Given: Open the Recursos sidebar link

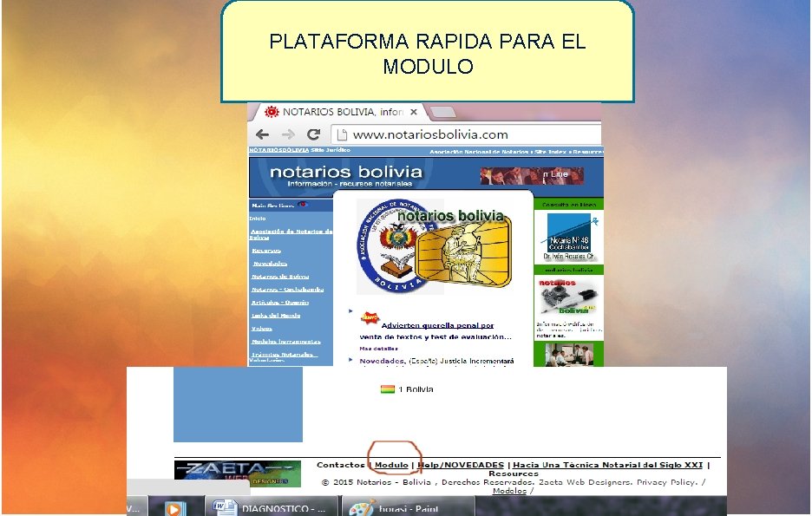Looking at the screenshot, I should pos(266,251).
